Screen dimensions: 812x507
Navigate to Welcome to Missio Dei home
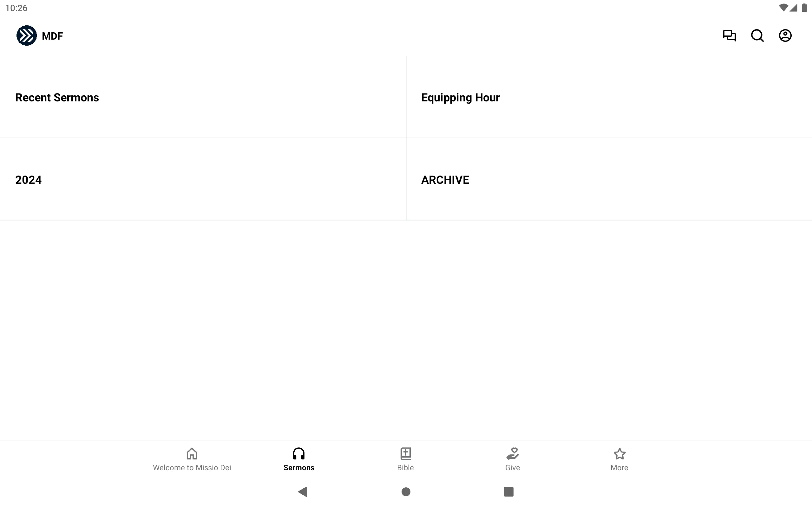click(192, 459)
